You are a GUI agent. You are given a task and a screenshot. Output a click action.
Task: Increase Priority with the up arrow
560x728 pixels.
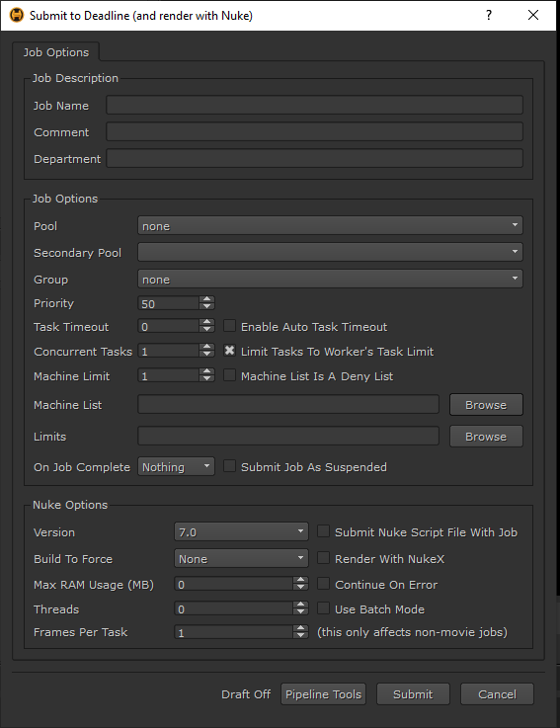tap(207, 299)
